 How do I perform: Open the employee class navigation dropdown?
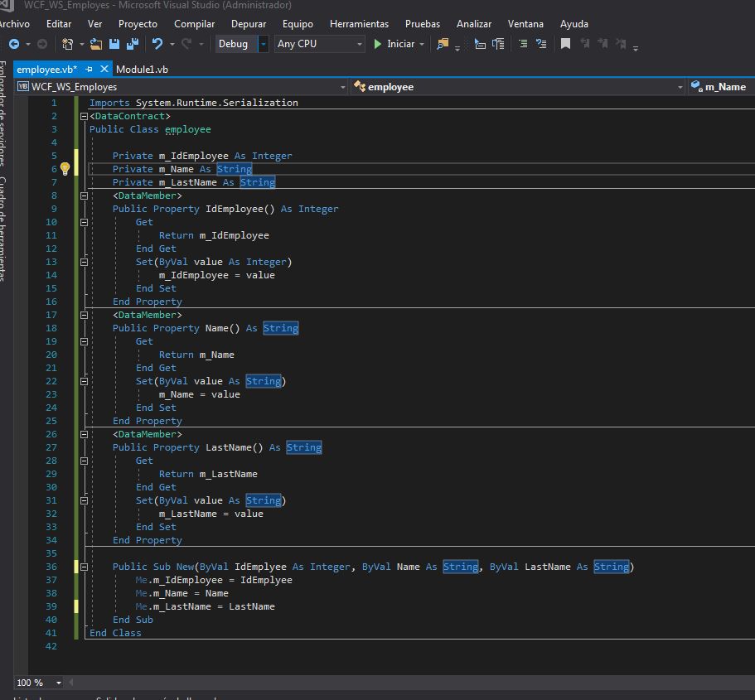(x=680, y=87)
